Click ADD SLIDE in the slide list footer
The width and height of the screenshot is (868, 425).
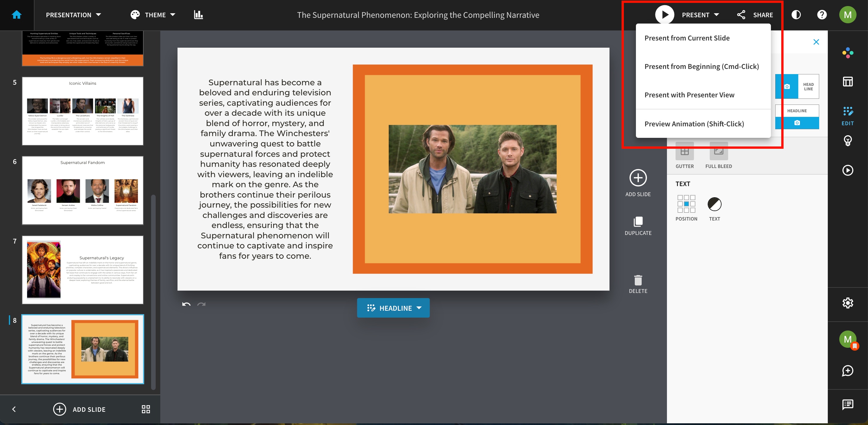(79, 409)
